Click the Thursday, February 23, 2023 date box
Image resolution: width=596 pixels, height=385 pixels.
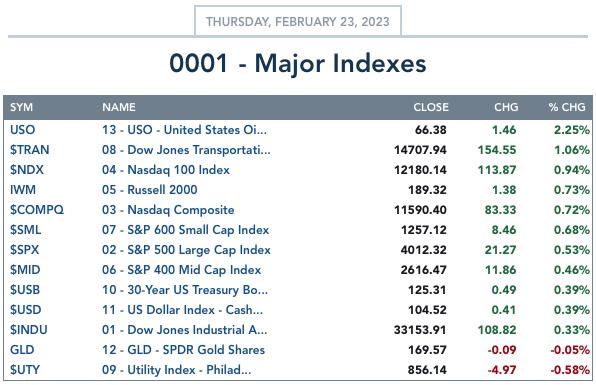click(x=298, y=21)
